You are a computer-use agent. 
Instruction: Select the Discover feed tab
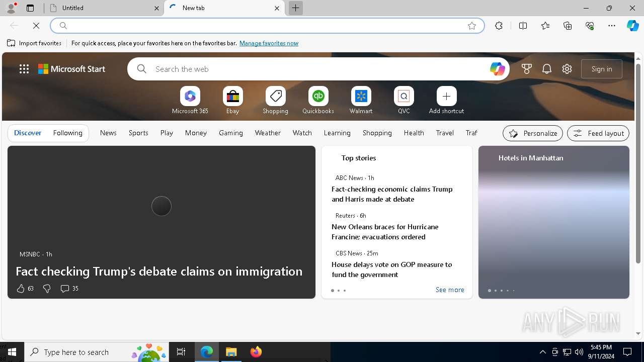tap(28, 133)
